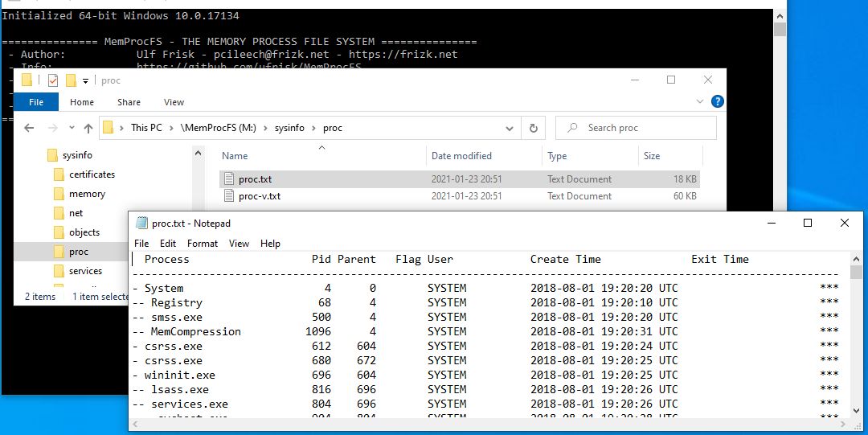This screenshot has height=435, width=868.
Task: Click the Notepad vertical scrollbar thumb
Action: coord(857,272)
